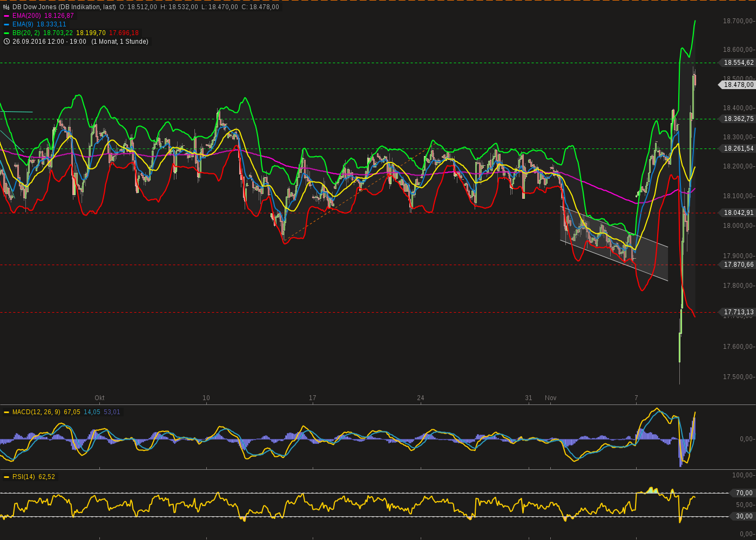
Task: Click the 18.261,54 level price tag
Action: [x=738, y=148]
